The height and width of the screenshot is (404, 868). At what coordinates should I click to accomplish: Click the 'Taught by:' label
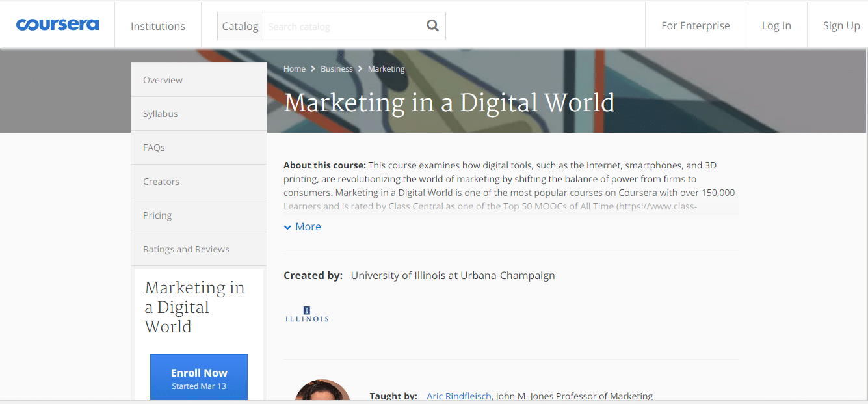393,396
